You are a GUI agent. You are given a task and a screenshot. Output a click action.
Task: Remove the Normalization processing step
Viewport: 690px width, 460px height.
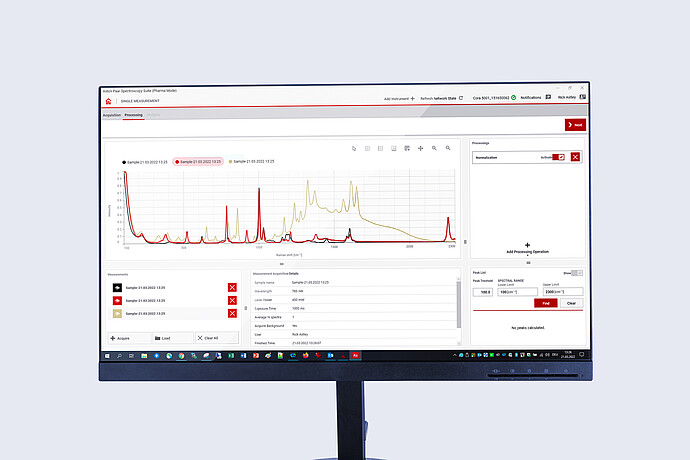tap(574, 157)
